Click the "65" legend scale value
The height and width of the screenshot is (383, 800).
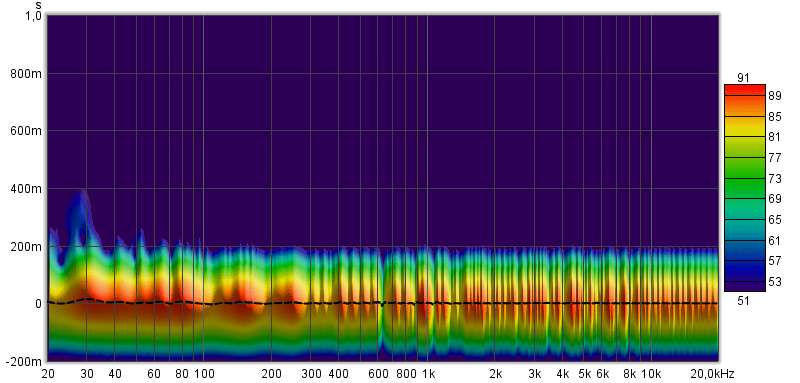(x=776, y=220)
